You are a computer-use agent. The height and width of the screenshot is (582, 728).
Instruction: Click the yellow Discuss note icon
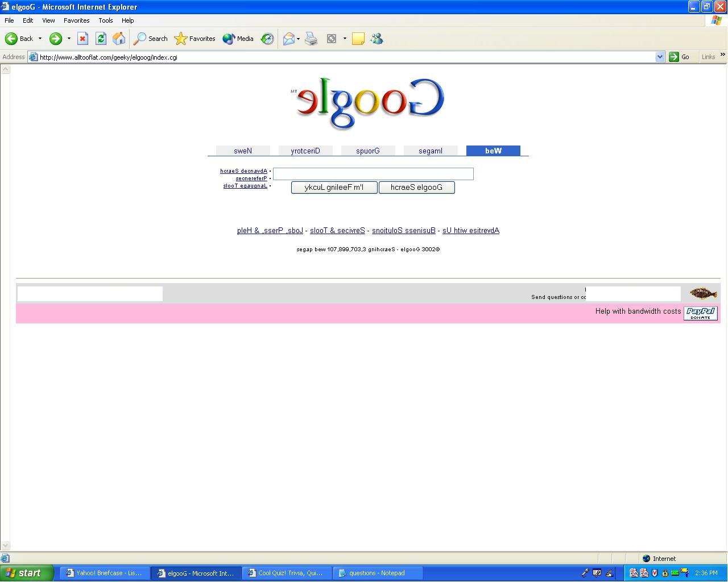click(358, 39)
